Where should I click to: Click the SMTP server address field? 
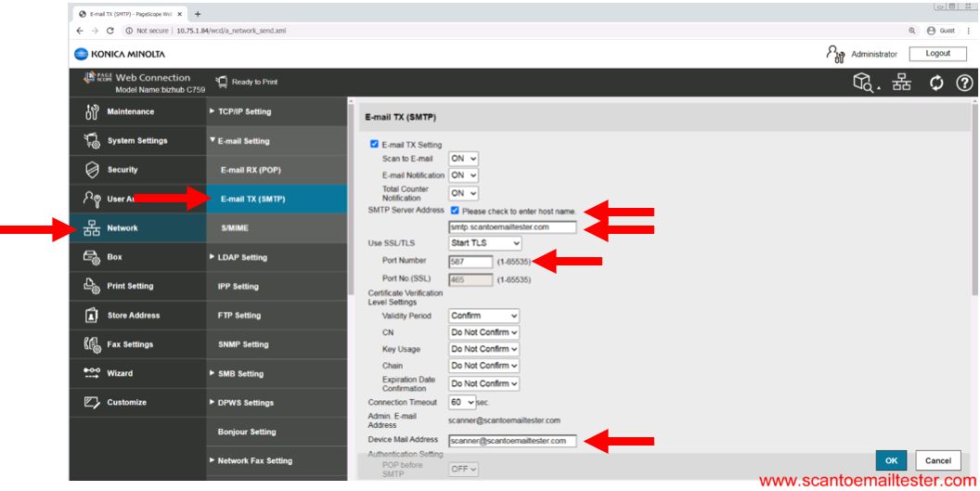(x=512, y=226)
